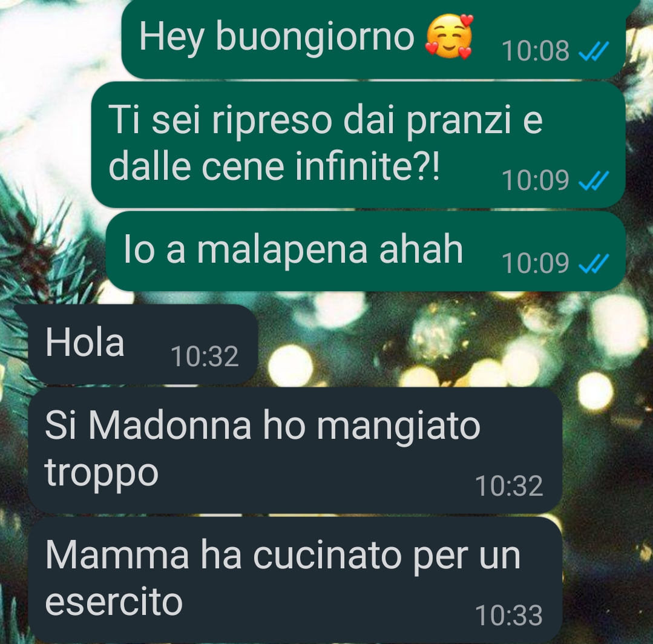Tap double checkmarks on 'Io a malapena' message

click(x=594, y=263)
